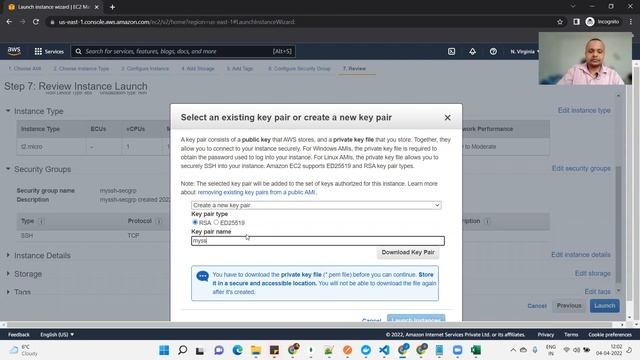This screenshot has height=360, width=640.
Task: Open the Chrome three-dot menu
Action: pos(631,22)
